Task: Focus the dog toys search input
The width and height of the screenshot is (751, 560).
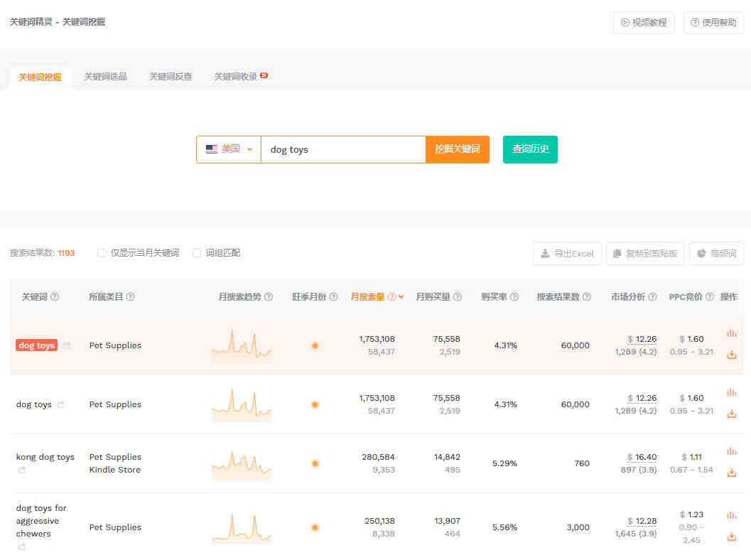Action: (x=343, y=149)
